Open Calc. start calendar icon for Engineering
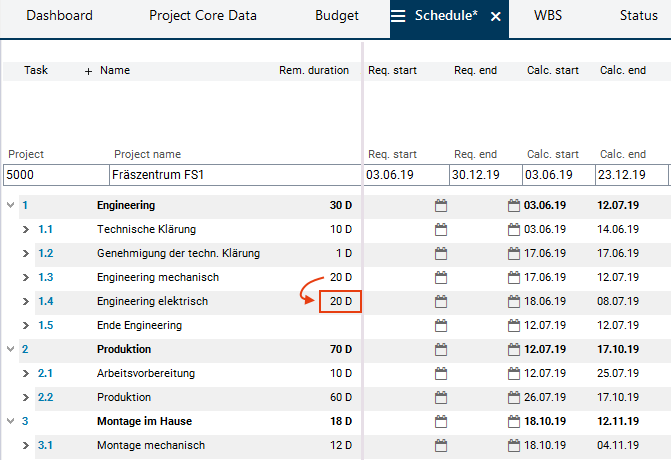 click(514, 205)
